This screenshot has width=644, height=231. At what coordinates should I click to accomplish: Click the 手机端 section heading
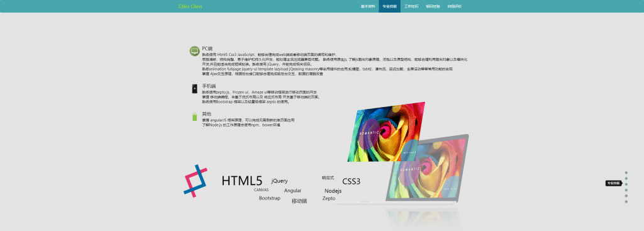coord(209,86)
